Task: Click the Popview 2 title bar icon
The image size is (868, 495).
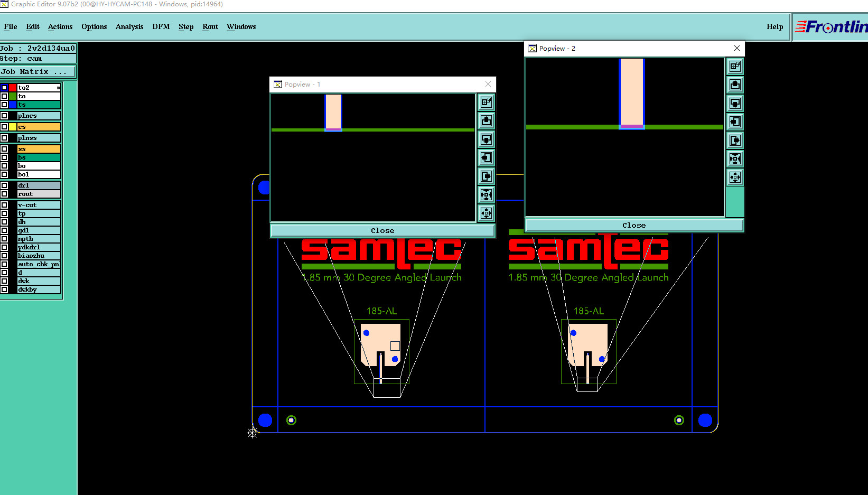Action: pos(533,49)
